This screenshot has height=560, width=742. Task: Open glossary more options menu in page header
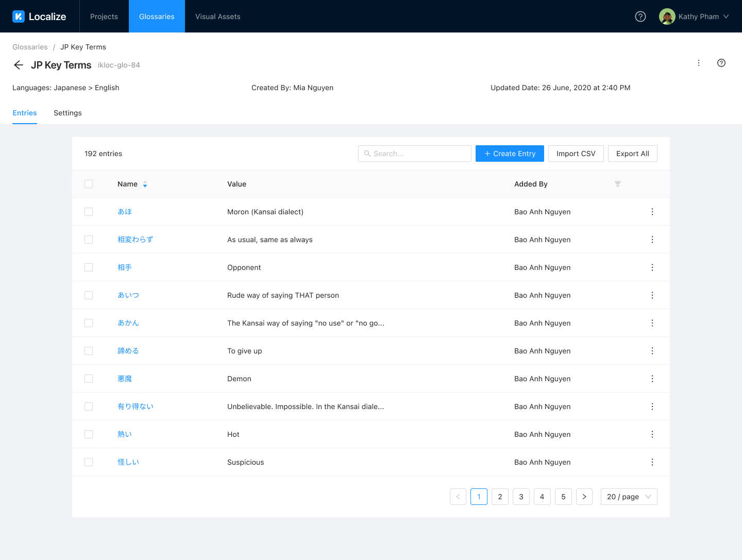coord(698,63)
